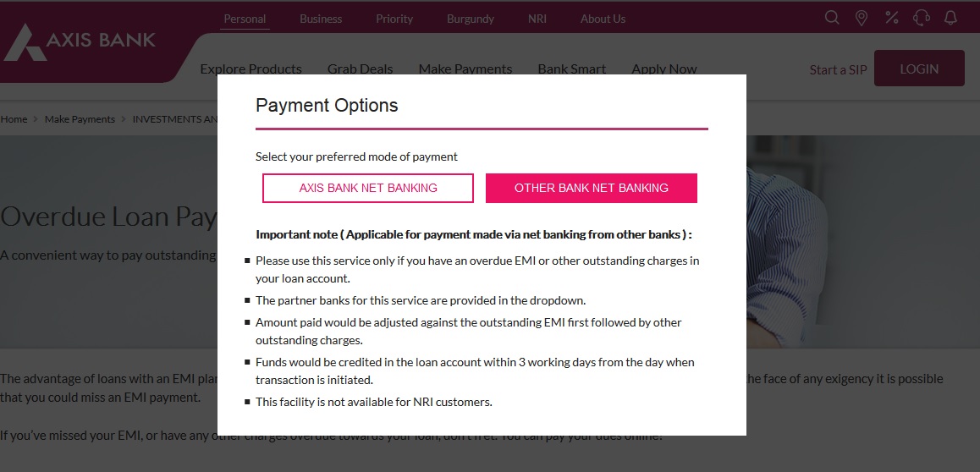Switch to the NRI tab
Screen dimensions: 980x472
pos(537,19)
